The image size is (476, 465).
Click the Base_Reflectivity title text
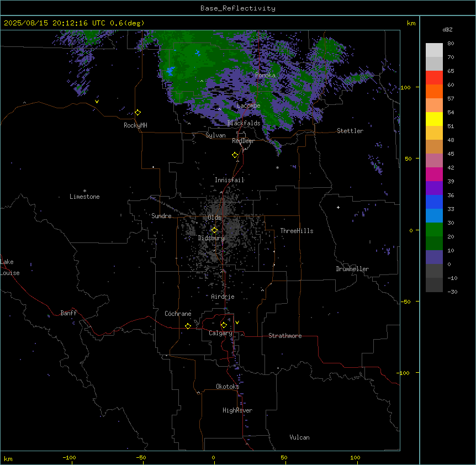(x=238, y=8)
